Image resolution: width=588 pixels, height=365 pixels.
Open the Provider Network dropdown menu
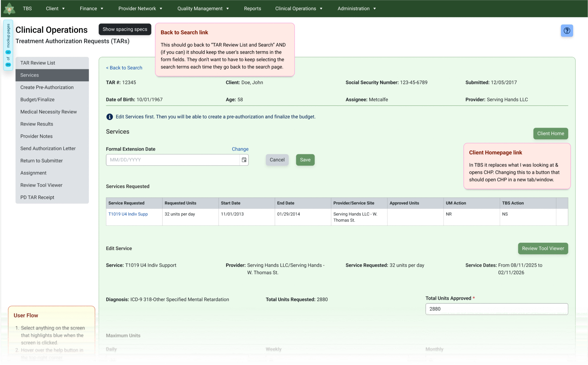click(140, 8)
